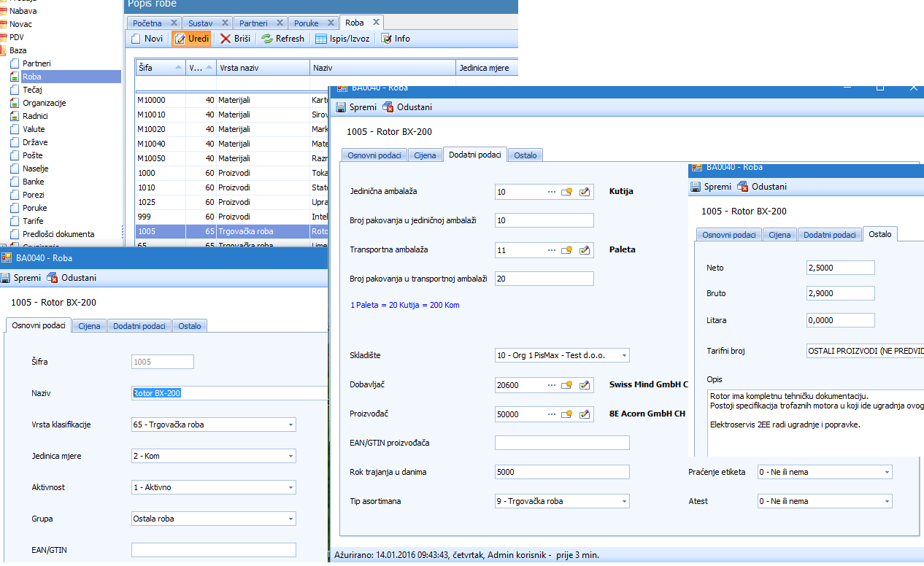Open Ostalo tab in dialog showing Skladište field
The image size is (924, 566).
525,155
